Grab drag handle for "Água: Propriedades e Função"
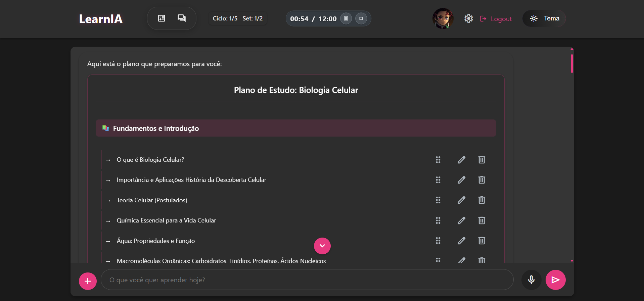644x301 pixels. (x=438, y=241)
